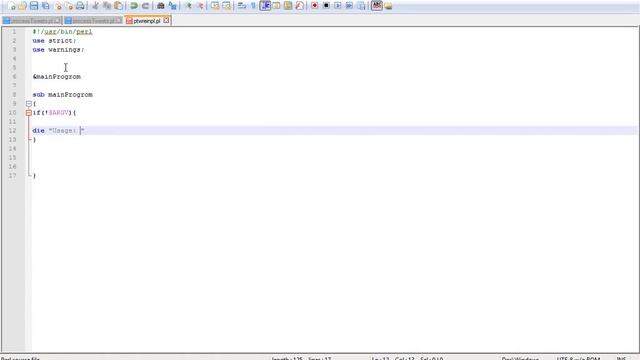This screenshot has width=640, height=360.
Task: Click the Copy toolbar icon
Action: click(107, 6)
